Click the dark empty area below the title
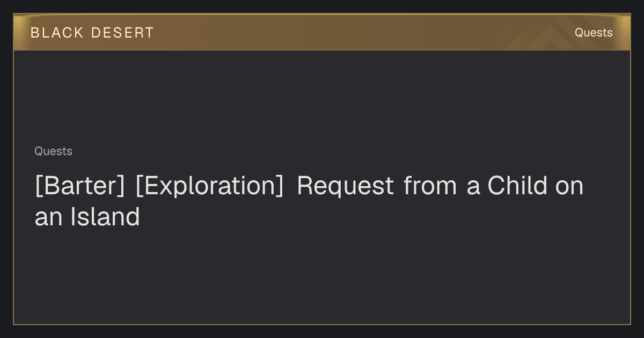644x338 pixels. coord(322,276)
